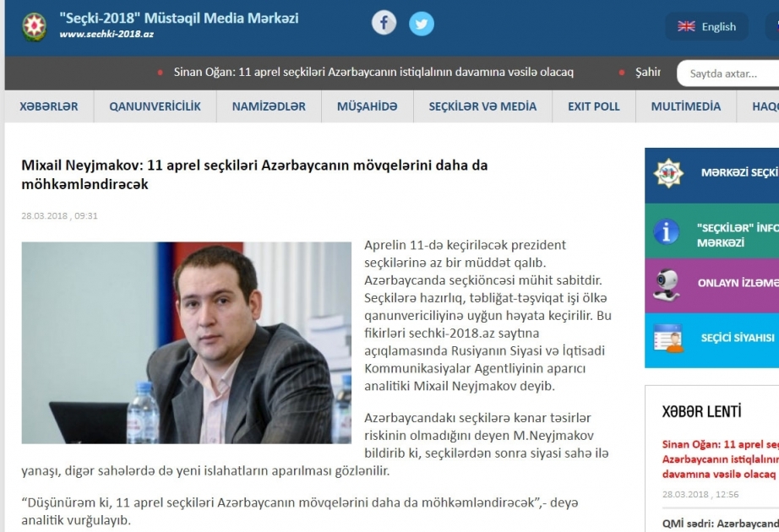Open the Facebook page icon
The height and width of the screenshot is (532, 779).
pos(384,23)
